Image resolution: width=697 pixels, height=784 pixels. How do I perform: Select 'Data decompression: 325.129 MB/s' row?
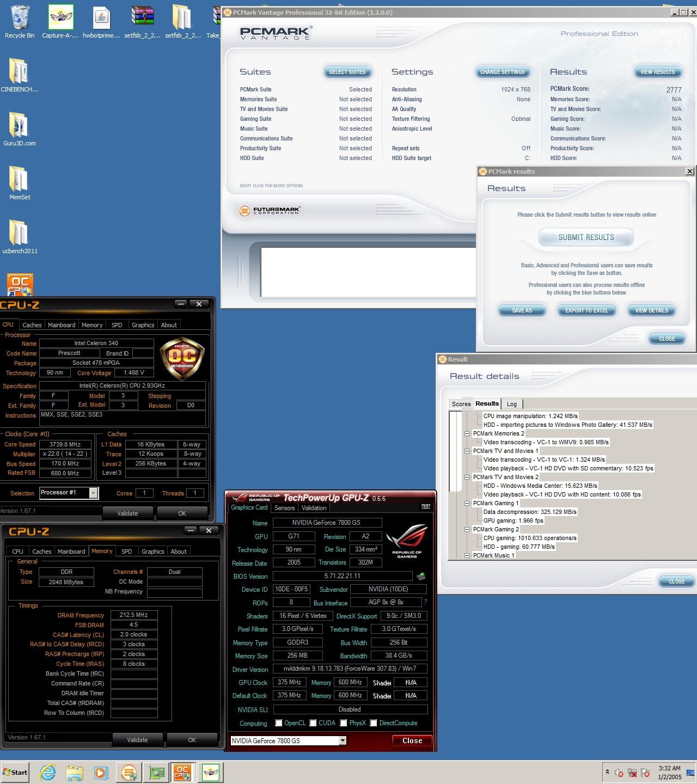point(530,512)
